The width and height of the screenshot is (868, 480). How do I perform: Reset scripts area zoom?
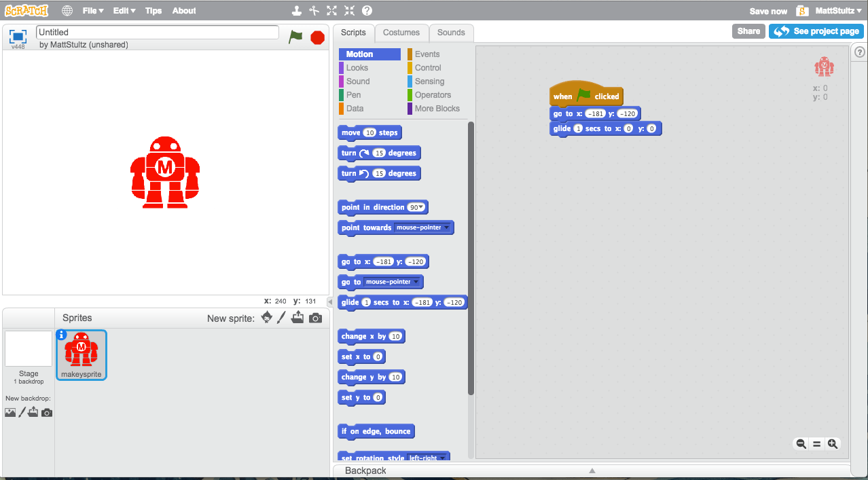click(816, 444)
